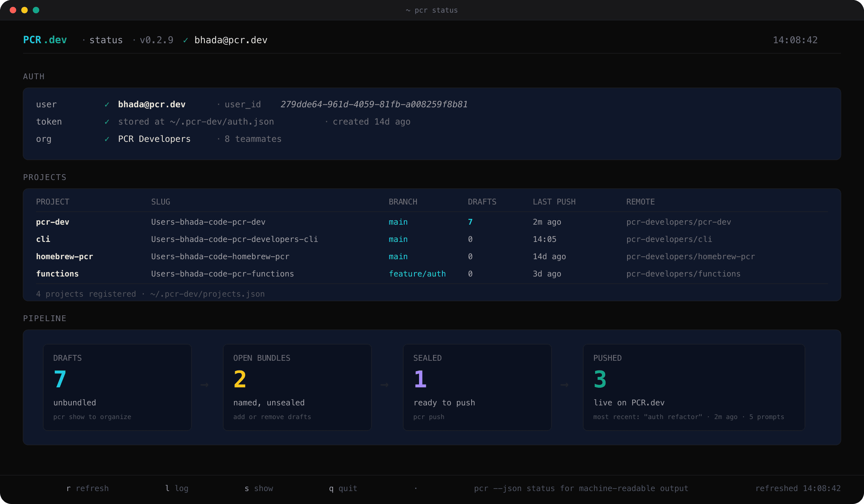Select the functions project name
Screen dimensions: 864x504
pos(57,274)
